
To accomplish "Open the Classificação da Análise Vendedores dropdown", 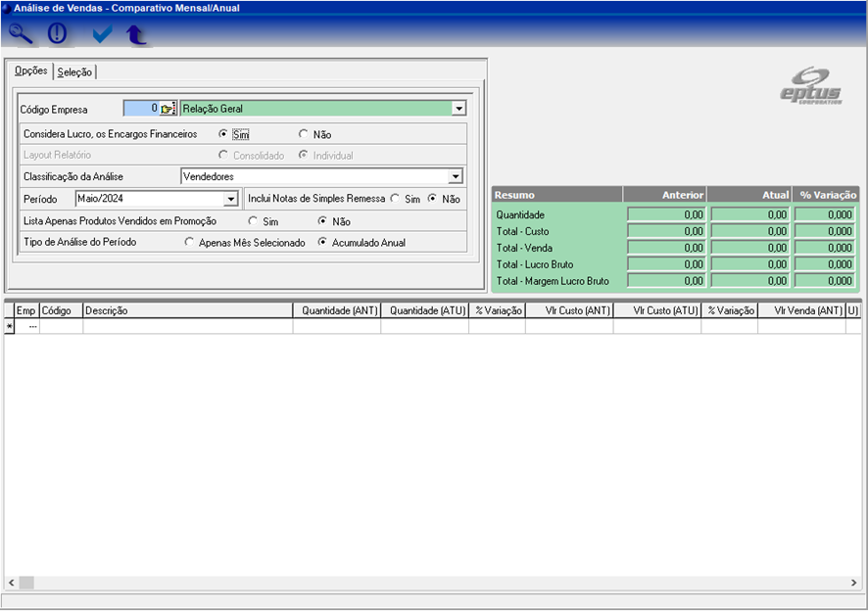I will click(455, 176).
